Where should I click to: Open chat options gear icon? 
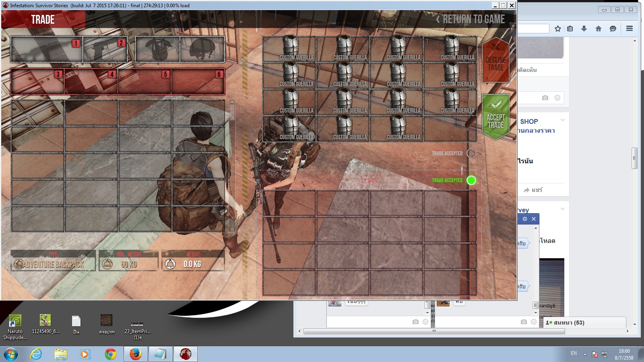tap(524, 219)
